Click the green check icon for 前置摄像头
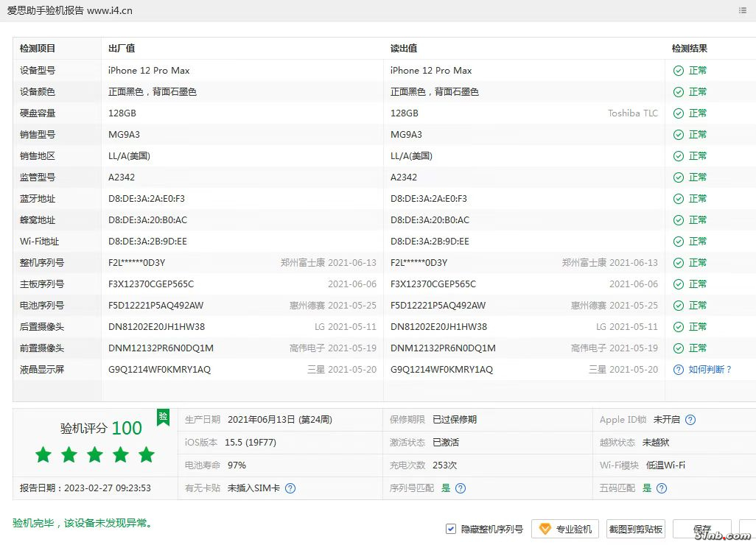The image size is (756, 545). [679, 348]
